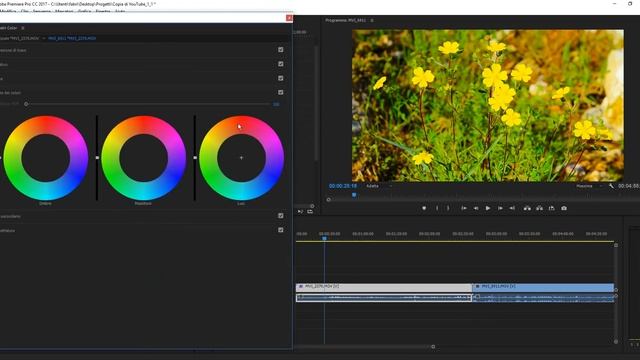Toggle the Creativo section checkbox
Image resolution: width=640 pixels, height=360 pixels.
point(280,64)
